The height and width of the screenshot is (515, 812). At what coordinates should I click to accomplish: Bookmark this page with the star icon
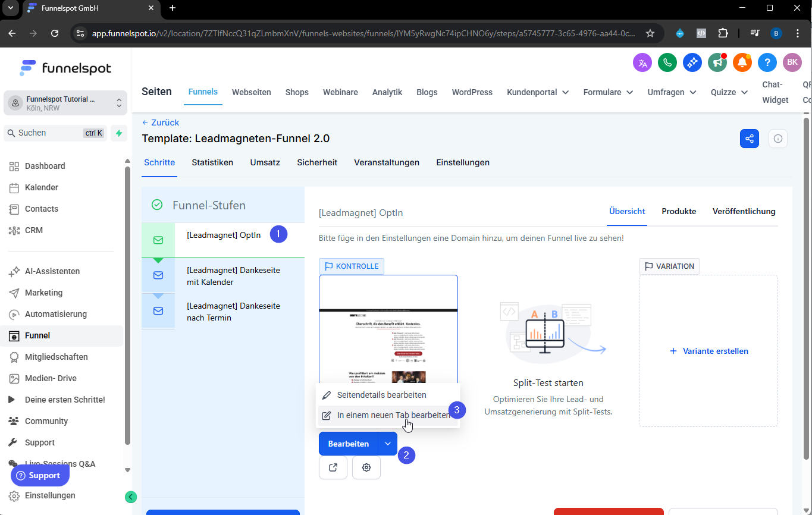650,33
